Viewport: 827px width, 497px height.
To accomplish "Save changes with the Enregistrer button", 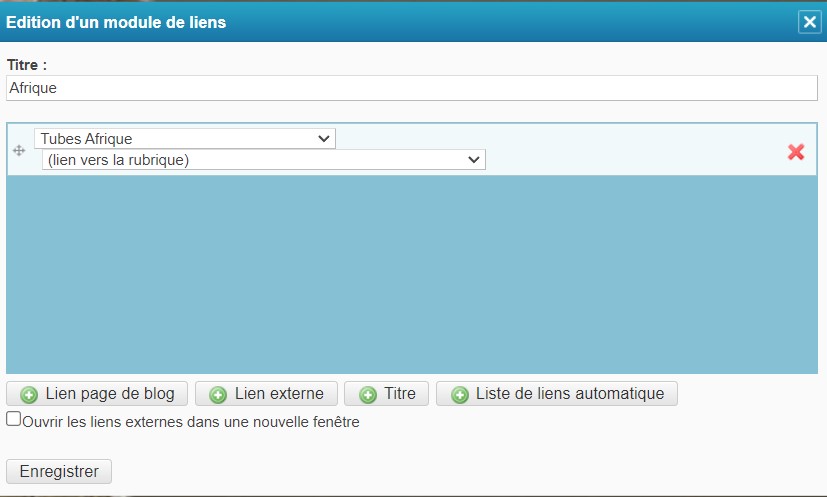I will (x=59, y=472).
